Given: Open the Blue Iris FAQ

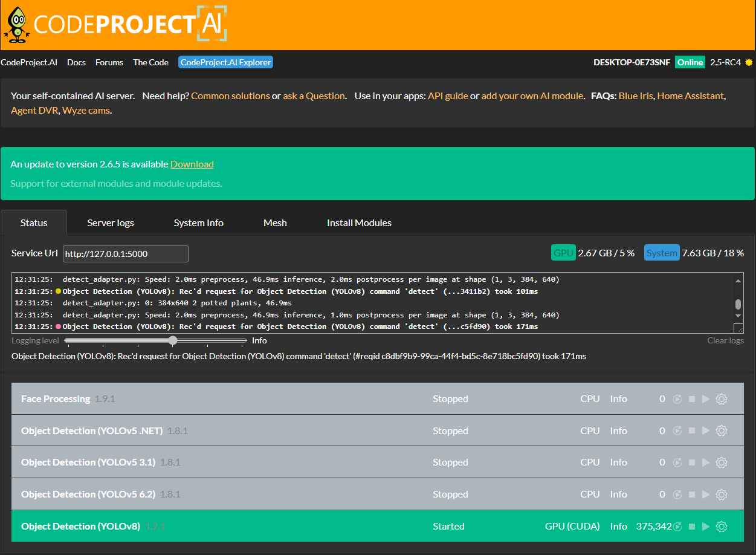Looking at the screenshot, I should [x=636, y=96].
